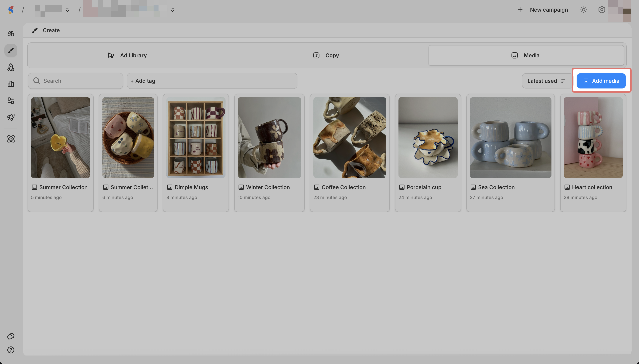Open the Dimple Mugs thumbnail

(196, 138)
